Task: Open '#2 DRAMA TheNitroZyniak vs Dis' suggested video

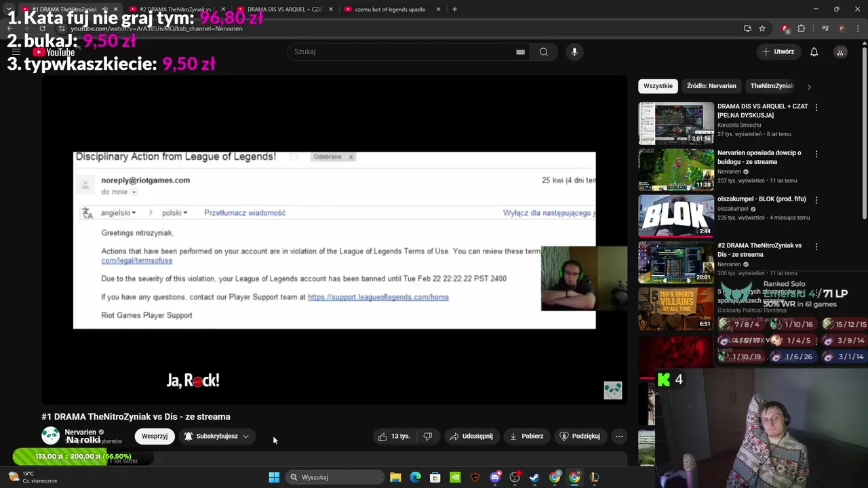Action: (759, 249)
